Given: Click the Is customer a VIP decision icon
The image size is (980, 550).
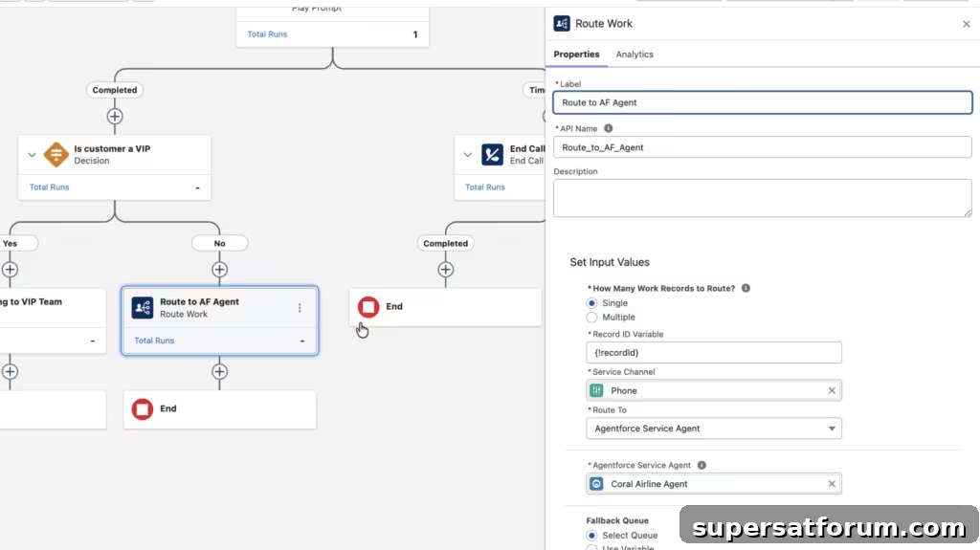Looking at the screenshot, I should (x=56, y=154).
